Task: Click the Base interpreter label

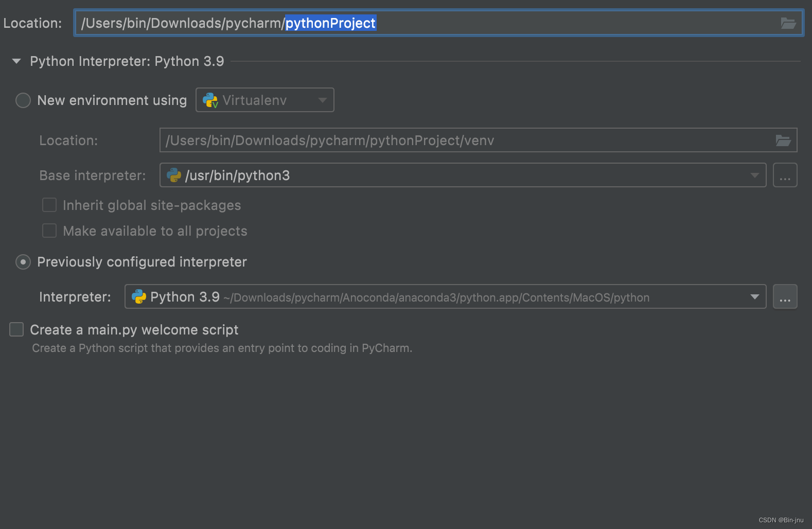Action: [93, 175]
